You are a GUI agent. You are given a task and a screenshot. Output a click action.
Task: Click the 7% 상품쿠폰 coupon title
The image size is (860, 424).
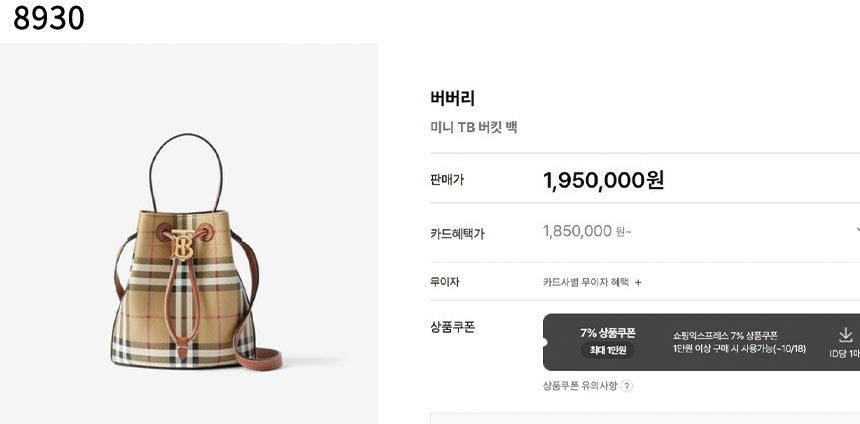(x=607, y=333)
